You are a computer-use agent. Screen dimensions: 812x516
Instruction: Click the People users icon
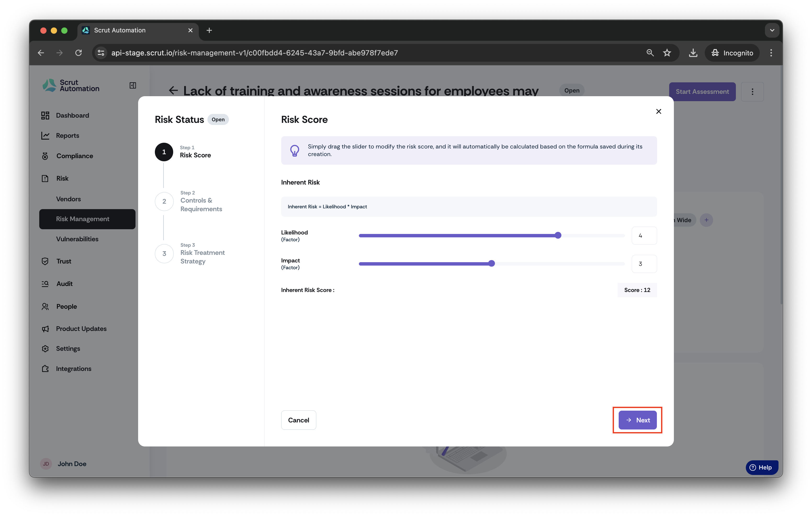click(x=45, y=306)
